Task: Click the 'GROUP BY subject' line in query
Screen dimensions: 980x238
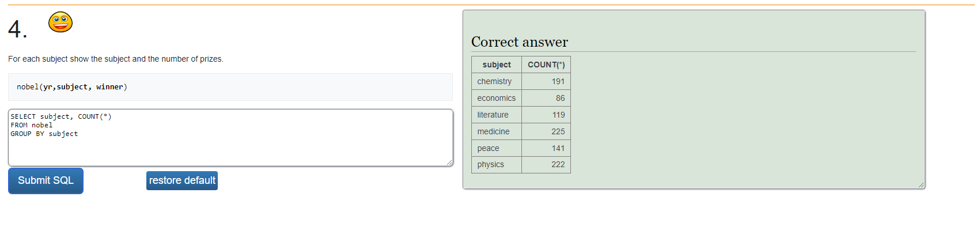Action: 44,134
